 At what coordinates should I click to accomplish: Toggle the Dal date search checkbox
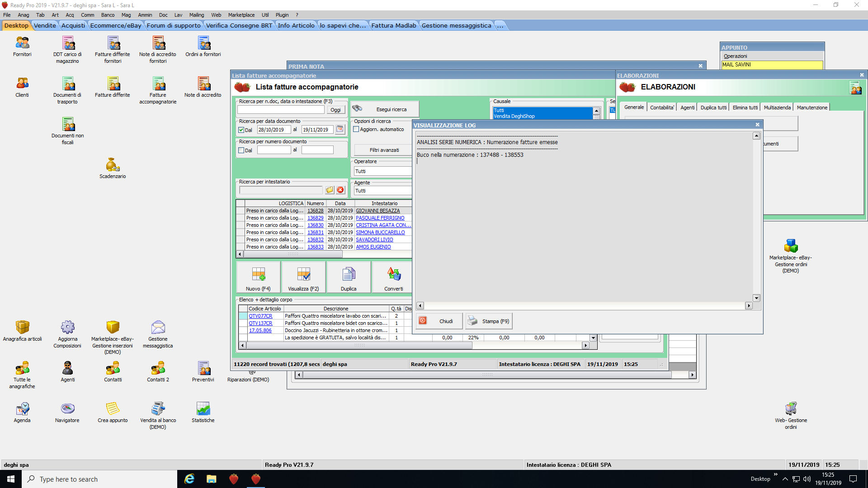(x=241, y=130)
